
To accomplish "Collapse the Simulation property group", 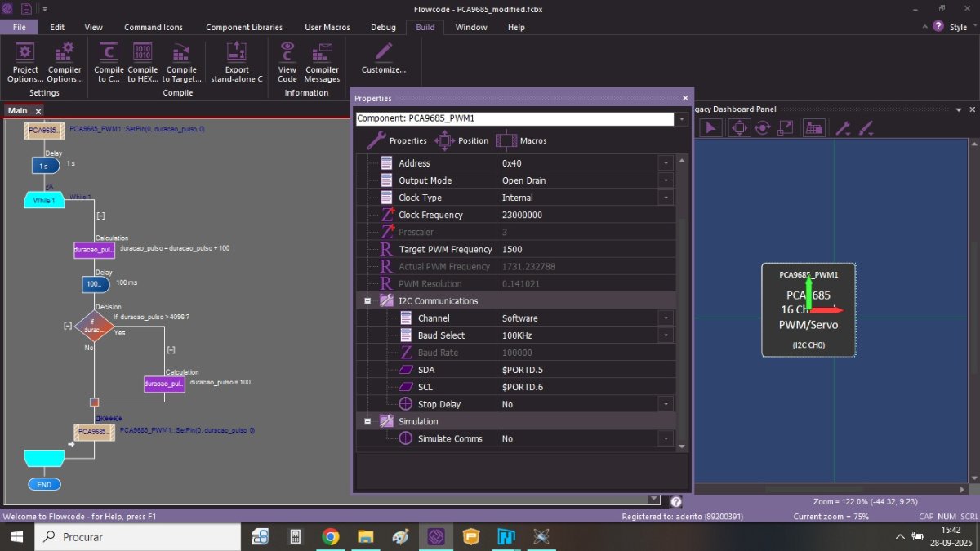I will pos(367,421).
